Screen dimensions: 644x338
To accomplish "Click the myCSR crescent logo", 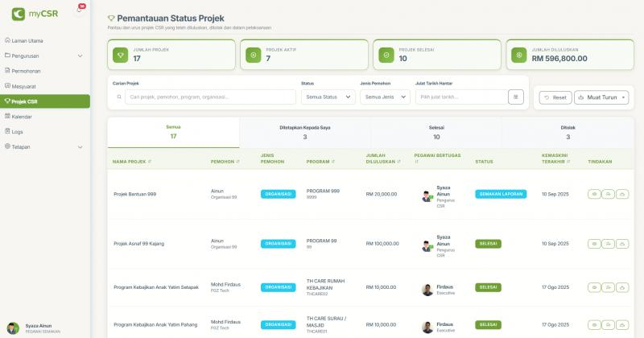I will [x=18, y=13].
